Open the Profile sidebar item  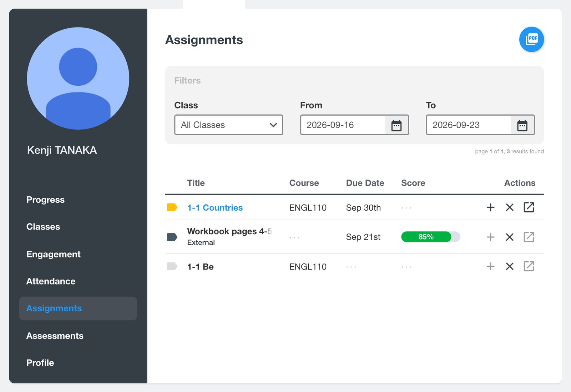pyautogui.click(x=40, y=363)
